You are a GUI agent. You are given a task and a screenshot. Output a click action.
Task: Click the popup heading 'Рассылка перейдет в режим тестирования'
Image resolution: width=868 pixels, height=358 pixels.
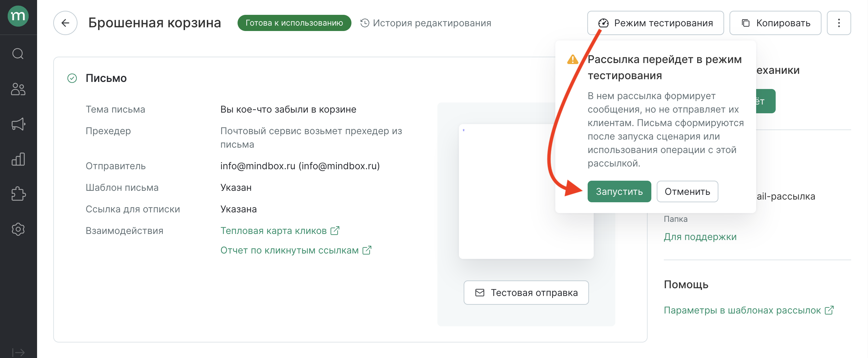pyautogui.click(x=664, y=67)
